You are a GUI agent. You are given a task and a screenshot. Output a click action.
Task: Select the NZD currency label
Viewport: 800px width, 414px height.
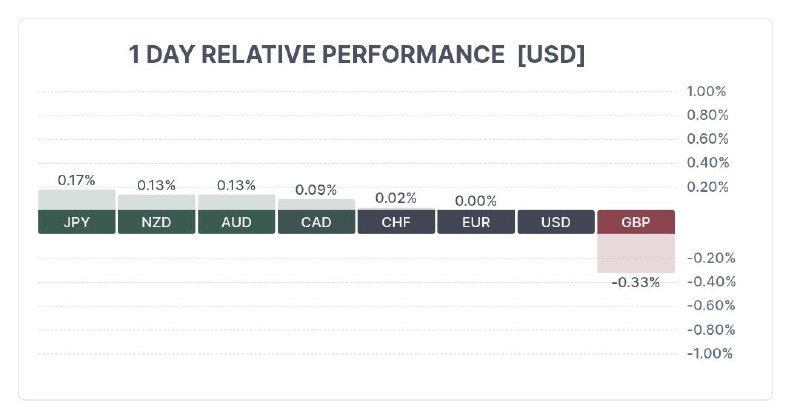pos(156,222)
